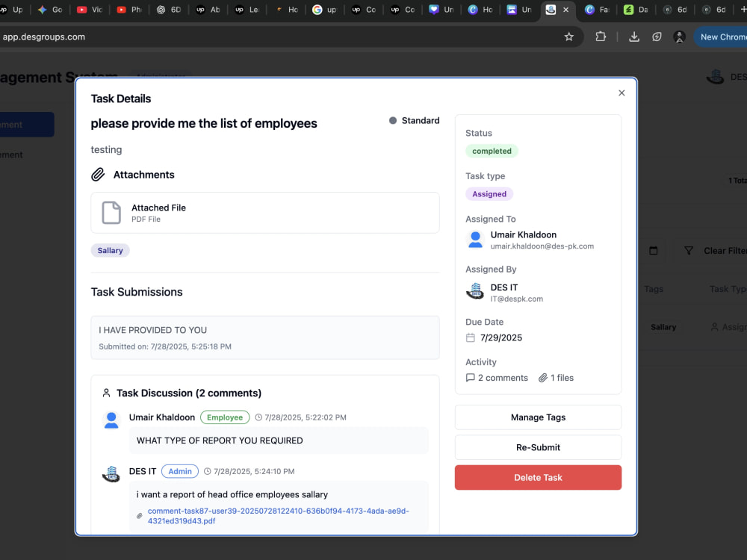This screenshot has width=747, height=560.
Task: Open the Chrome profile avatar icon
Action: click(679, 37)
